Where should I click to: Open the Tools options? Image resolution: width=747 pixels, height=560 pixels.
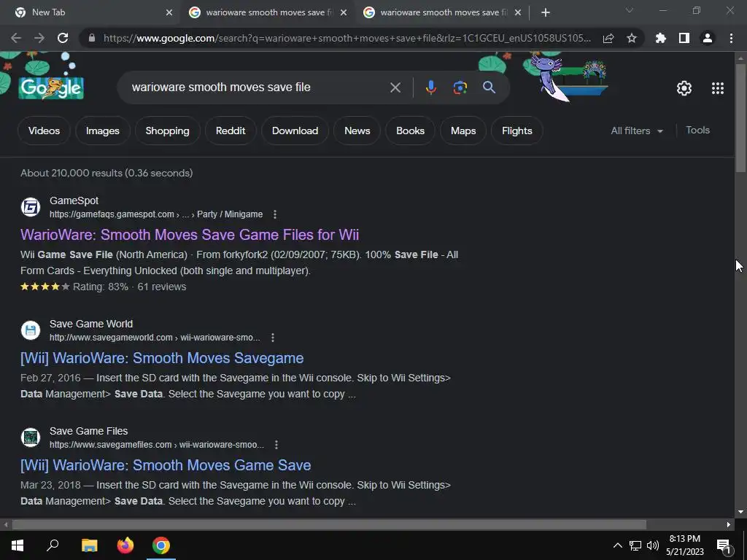697,130
